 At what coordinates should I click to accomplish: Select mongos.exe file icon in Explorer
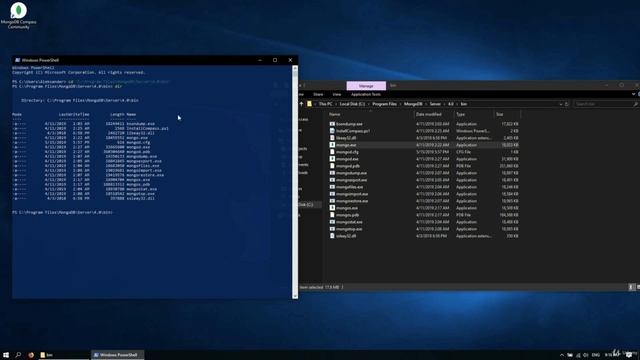[332, 208]
